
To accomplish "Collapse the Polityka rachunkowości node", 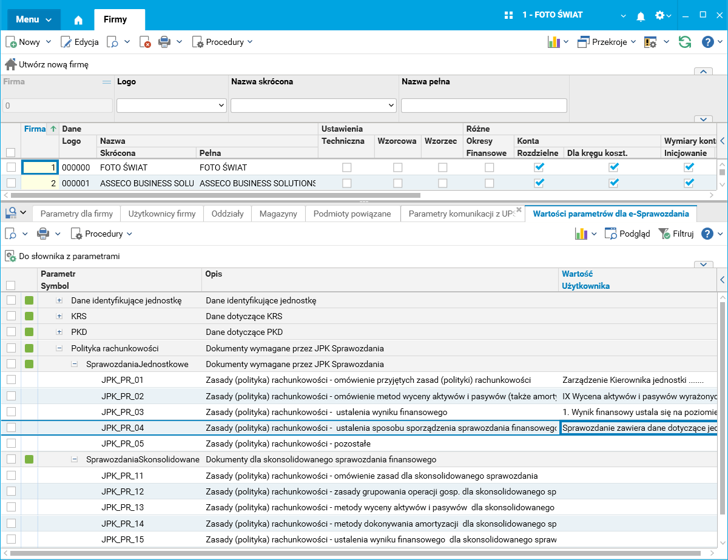I will point(59,348).
